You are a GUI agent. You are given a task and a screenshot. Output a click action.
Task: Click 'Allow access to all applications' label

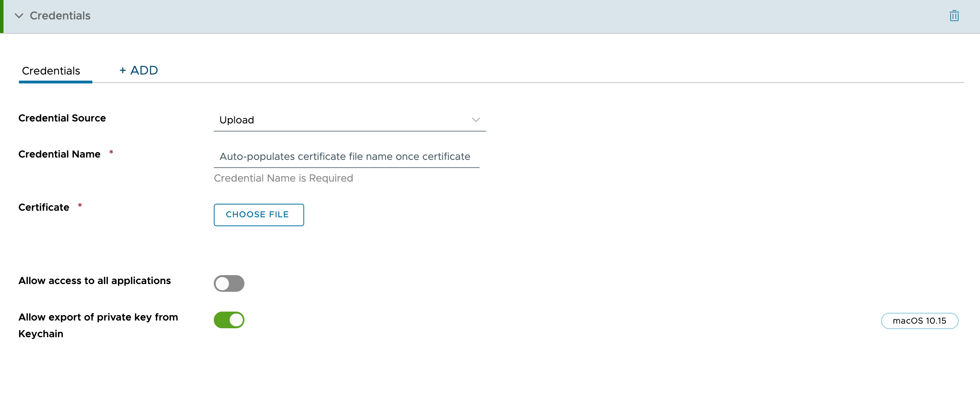coord(95,281)
